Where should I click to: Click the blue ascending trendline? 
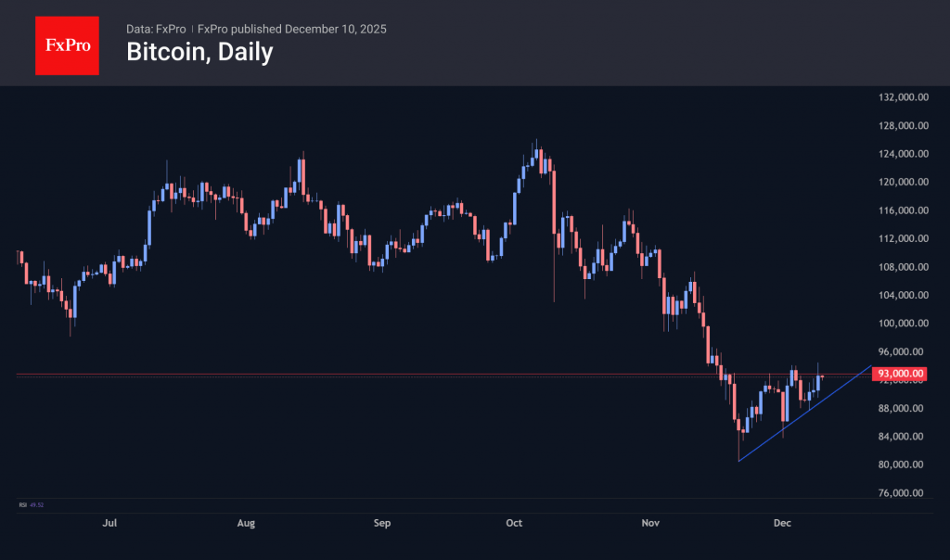(803, 414)
